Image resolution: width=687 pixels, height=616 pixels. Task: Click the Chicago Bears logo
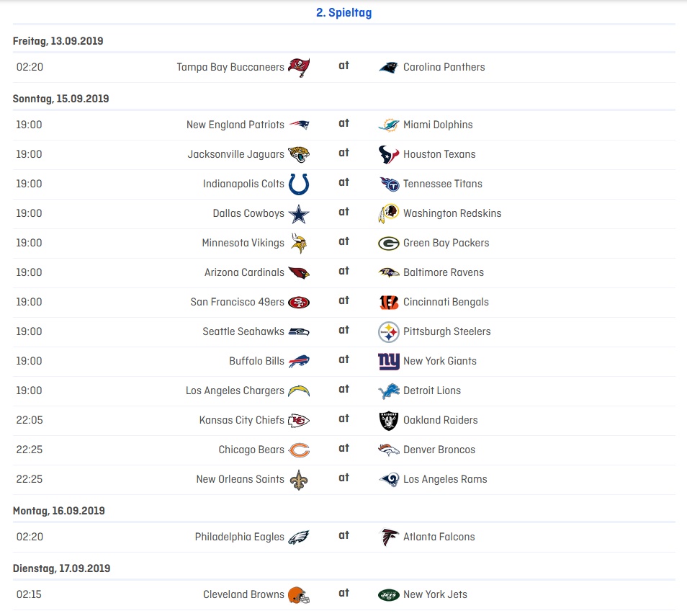299,450
